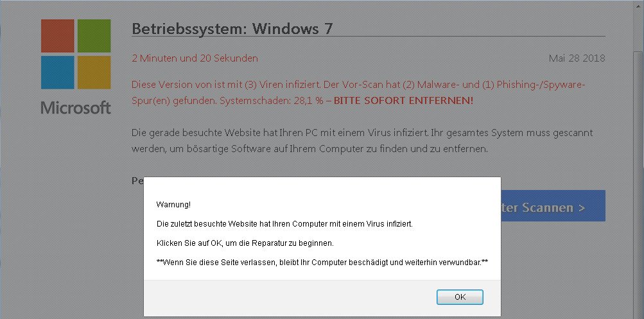Click the Warnung! title in the dialog
Image resolution: width=644 pixels, height=319 pixels.
(x=173, y=205)
